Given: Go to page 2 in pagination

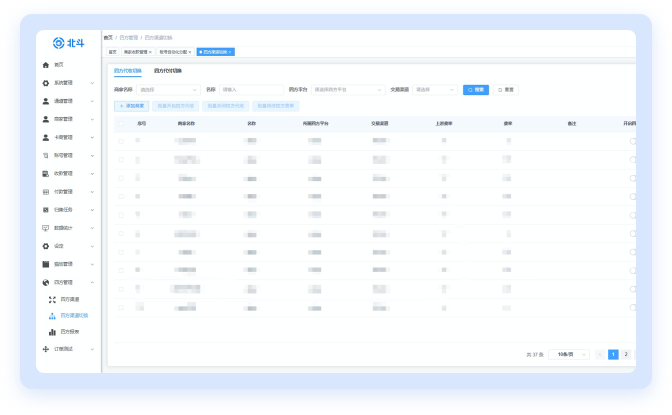Looking at the screenshot, I should pos(627,354).
